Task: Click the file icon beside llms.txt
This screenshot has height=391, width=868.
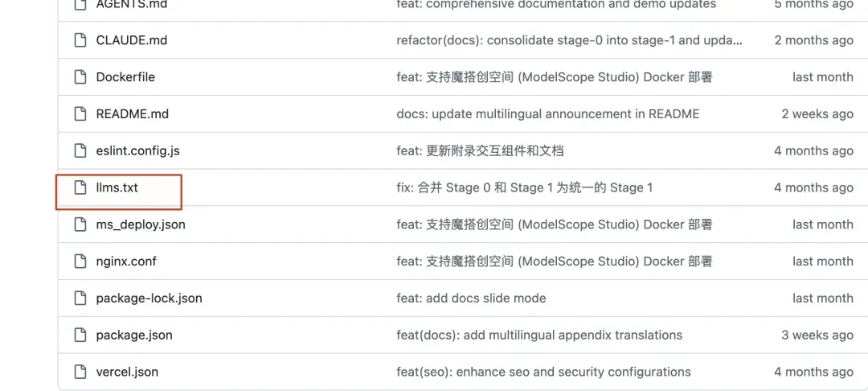Action: tap(80, 187)
